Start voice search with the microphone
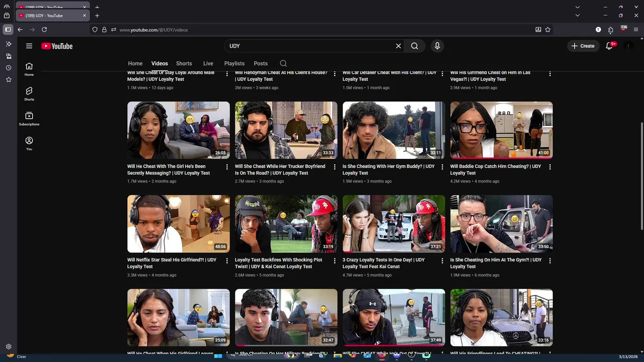Screen dimensions: 644x362 point(437,46)
